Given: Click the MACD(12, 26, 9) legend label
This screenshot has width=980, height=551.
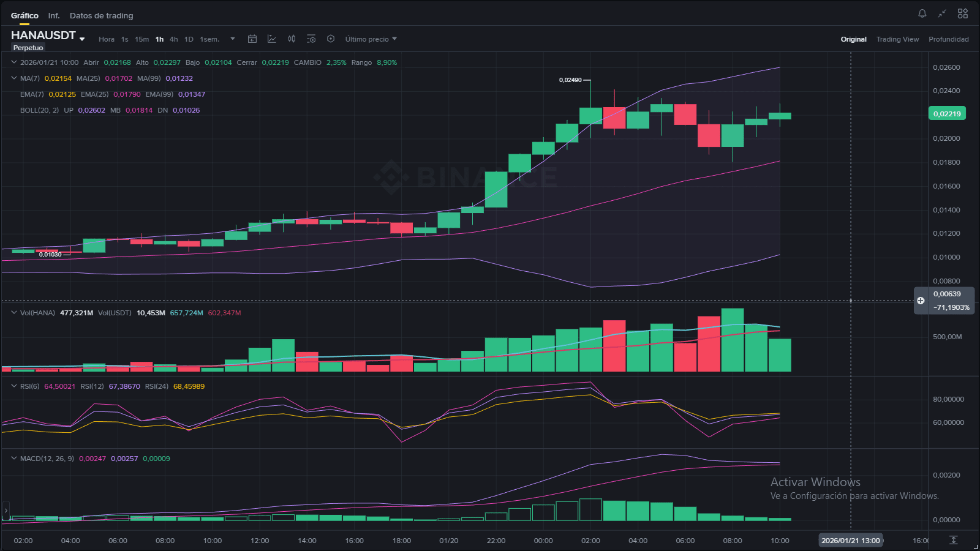Looking at the screenshot, I should [x=47, y=459].
